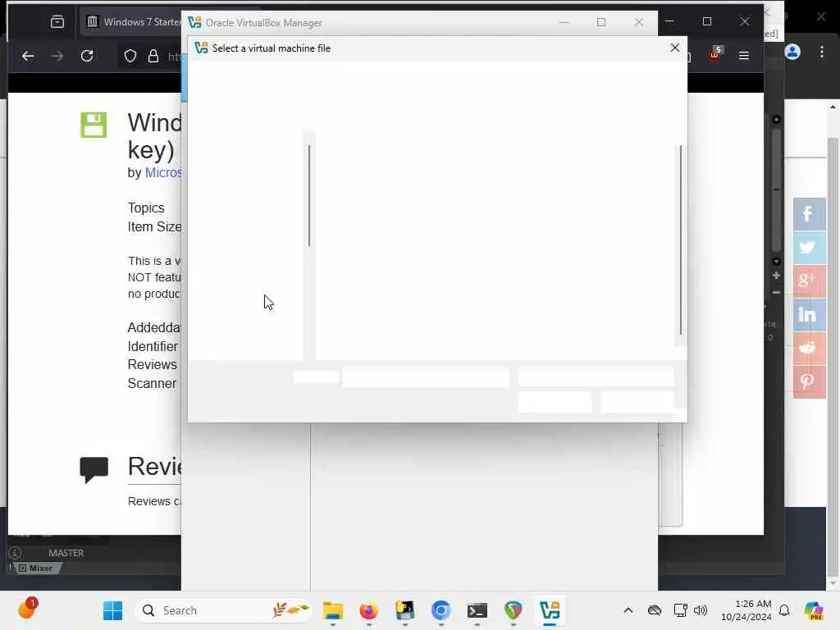Open the Micros author link
This screenshot has height=630, width=840.
(x=163, y=172)
